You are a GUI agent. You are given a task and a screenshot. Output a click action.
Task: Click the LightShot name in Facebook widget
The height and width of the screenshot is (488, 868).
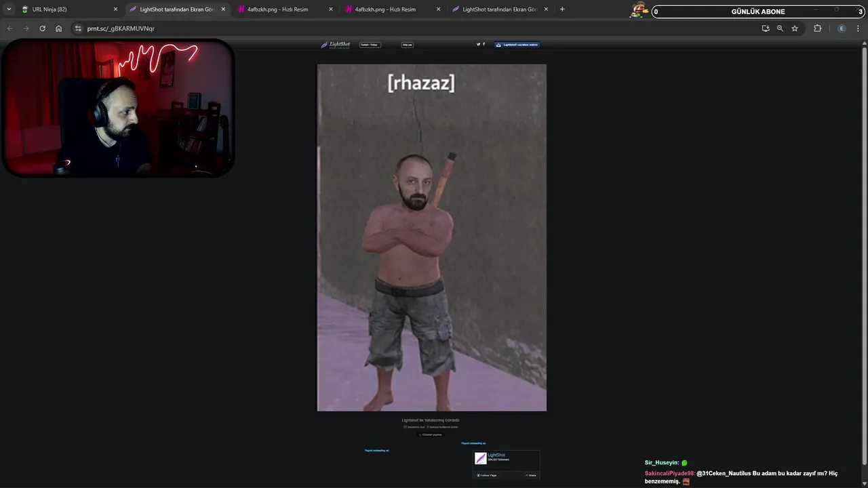tap(496, 455)
